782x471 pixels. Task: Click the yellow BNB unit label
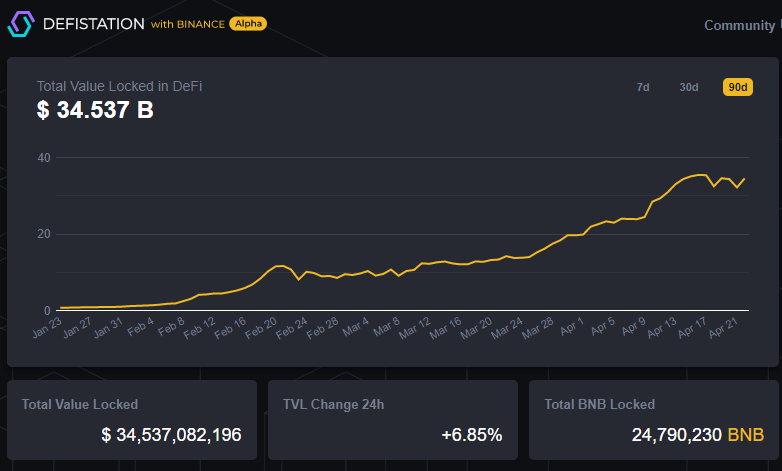pyautogui.click(x=746, y=435)
